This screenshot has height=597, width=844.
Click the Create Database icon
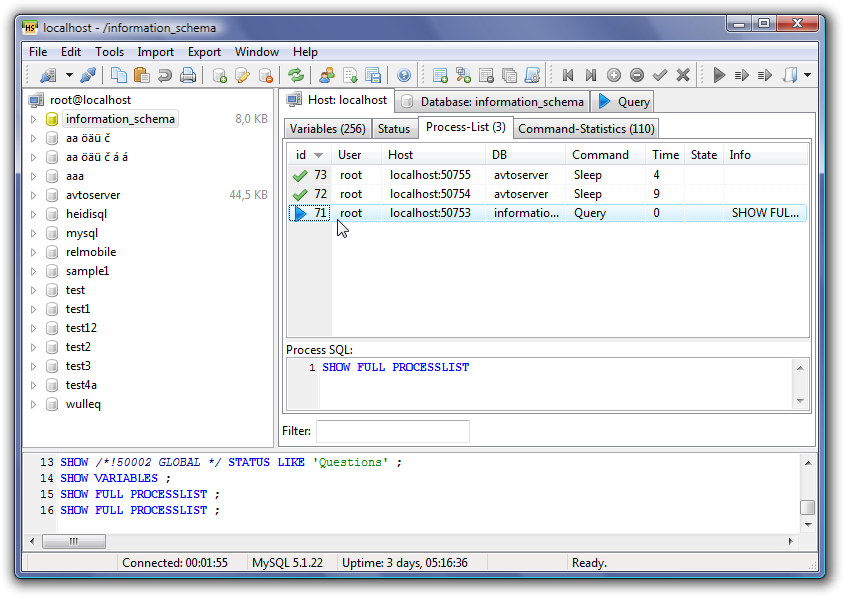[x=219, y=75]
